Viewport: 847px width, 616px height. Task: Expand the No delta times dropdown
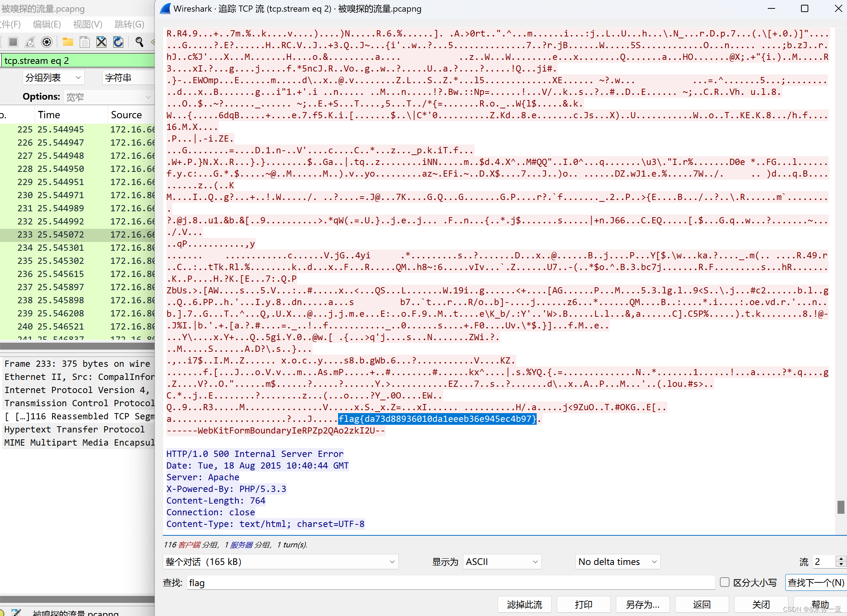(617, 562)
